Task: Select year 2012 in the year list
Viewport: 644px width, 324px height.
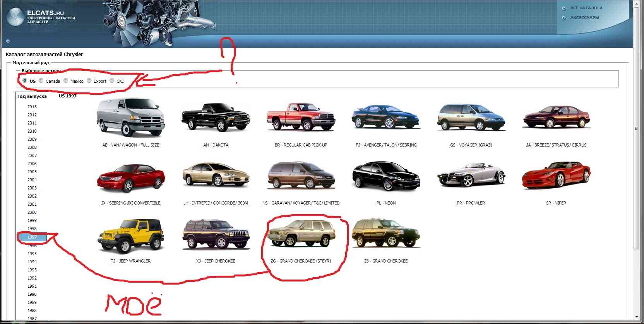Action: (x=32, y=115)
